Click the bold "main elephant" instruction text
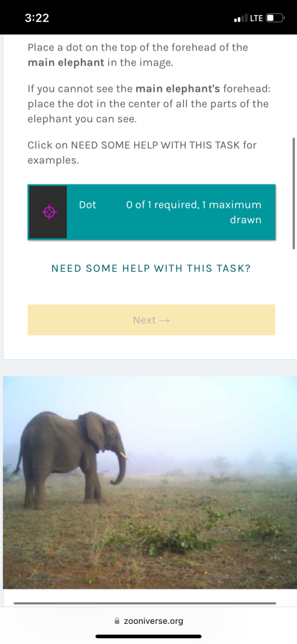Viewport: 297px width, 644px height. (66, 63)
